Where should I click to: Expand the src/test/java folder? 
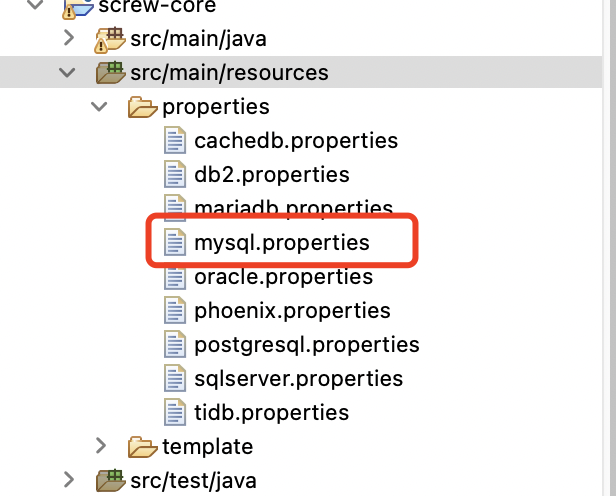click(69, 480)
